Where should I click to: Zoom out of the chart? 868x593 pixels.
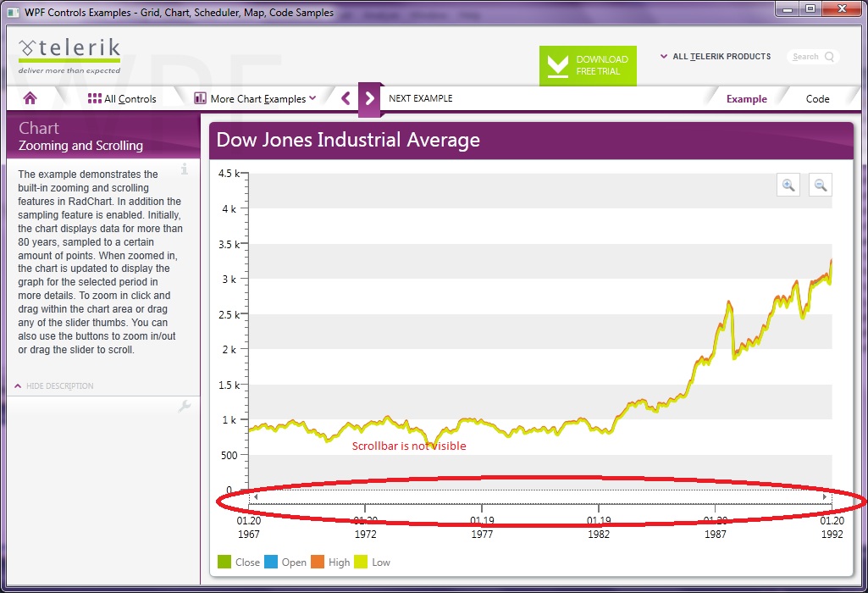coord(821,185)
